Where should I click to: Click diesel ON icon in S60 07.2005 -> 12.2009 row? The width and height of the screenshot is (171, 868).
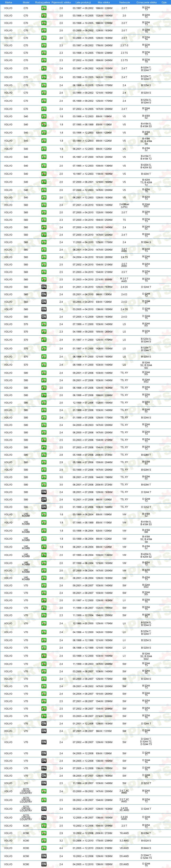(x=44, y=317)
